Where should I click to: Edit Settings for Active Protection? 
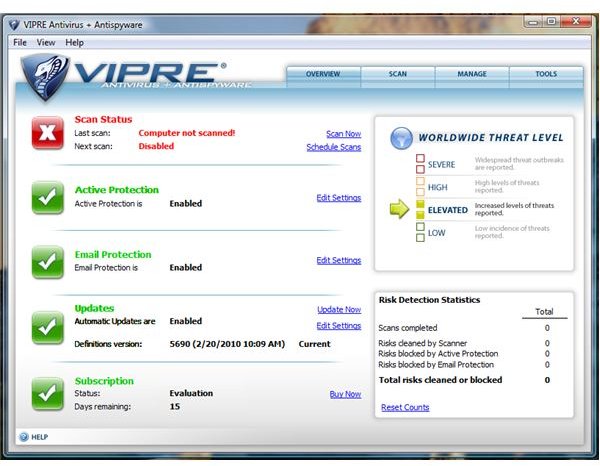(x=339, y=198)
